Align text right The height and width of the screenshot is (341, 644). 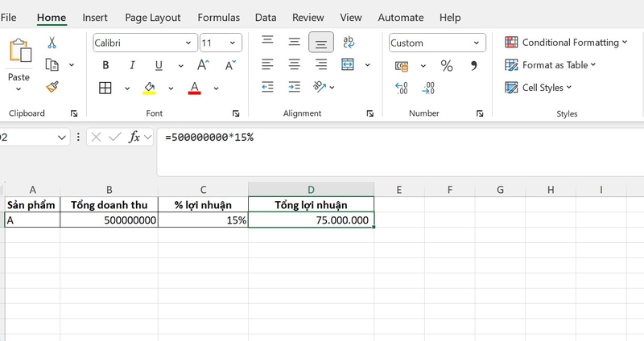pos(321,64)
